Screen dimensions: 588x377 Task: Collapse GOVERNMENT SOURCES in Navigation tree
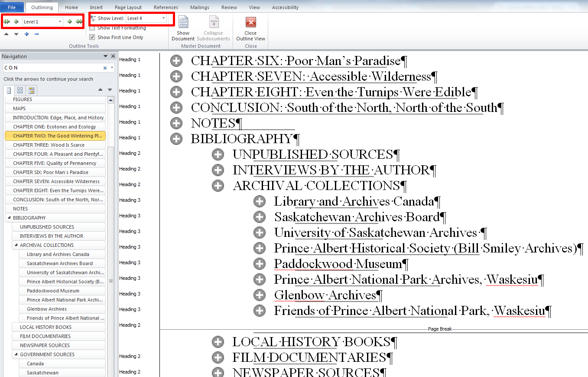click(x=16, y=354)
